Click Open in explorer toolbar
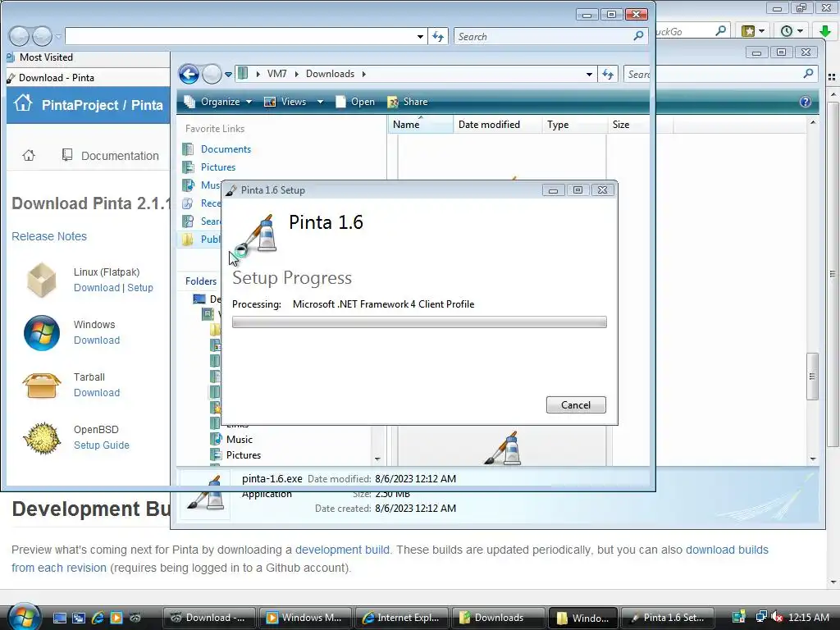The height and width of the screenshot is (630, 840). 354,102
